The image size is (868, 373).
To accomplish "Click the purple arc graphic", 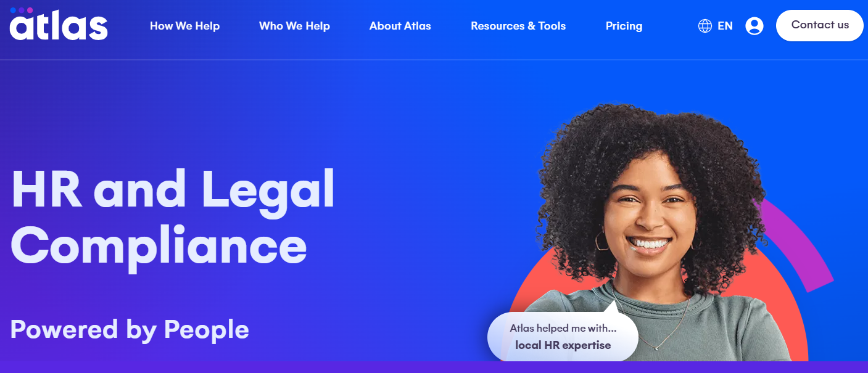I will pyautogui.click(x=802, y=247).
